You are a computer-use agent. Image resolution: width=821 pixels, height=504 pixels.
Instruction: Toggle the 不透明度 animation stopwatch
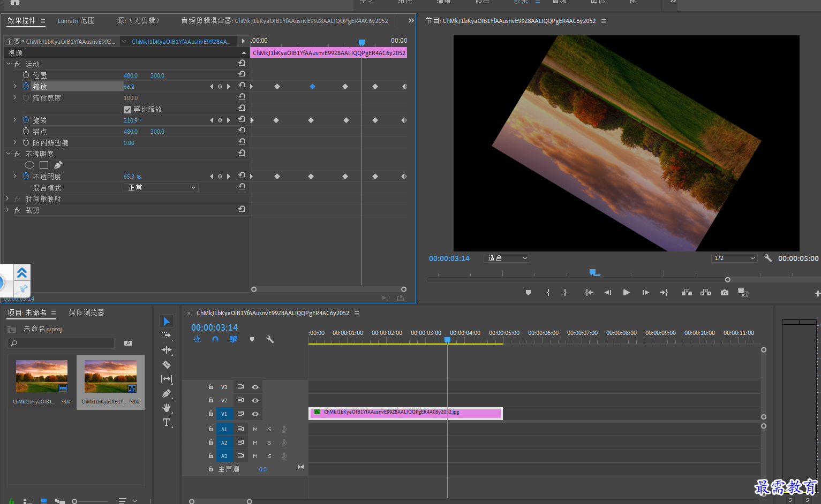pos(26,176)
